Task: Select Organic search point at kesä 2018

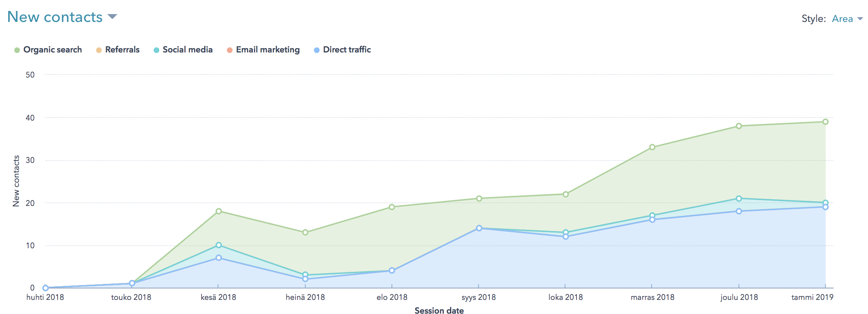Action: 219,211
